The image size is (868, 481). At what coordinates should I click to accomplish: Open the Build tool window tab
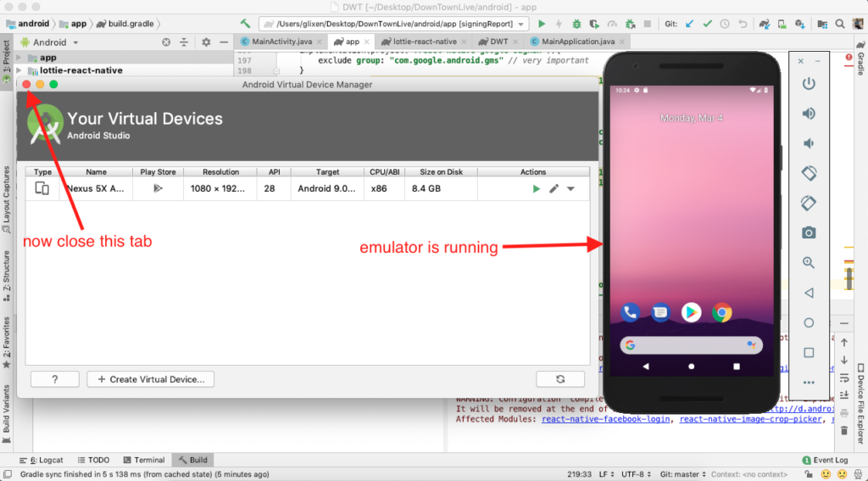click(x=192, y=460)
